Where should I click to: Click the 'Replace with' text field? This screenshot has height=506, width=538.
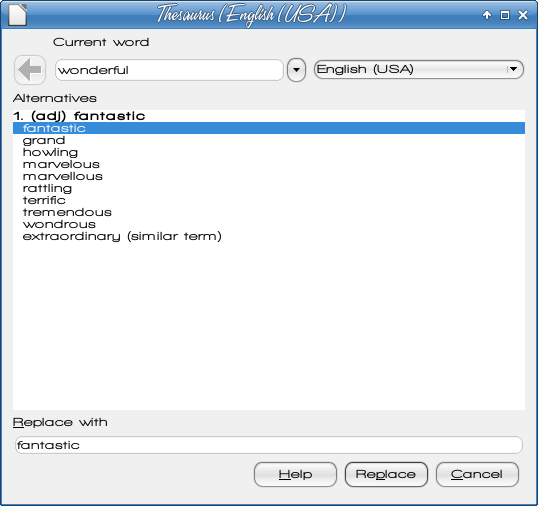(269, 445)
